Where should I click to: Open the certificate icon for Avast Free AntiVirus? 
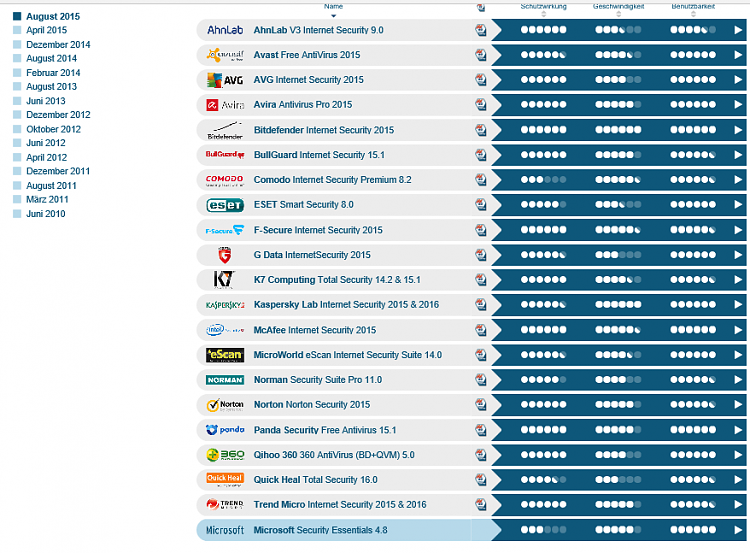click(x=481, y=55)
